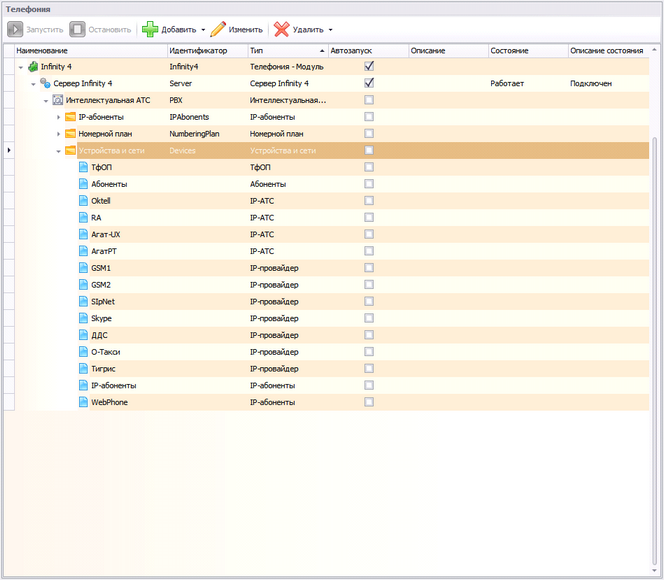
Task: Click the Абоненты document icon
Action: (83, 184)
